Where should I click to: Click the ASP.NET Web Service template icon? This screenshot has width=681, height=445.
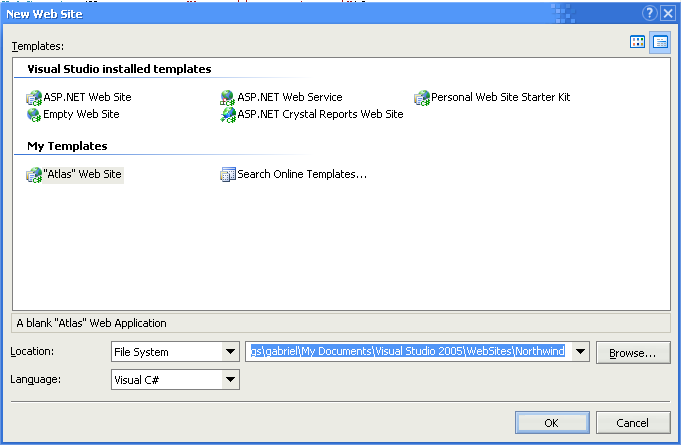pos(228,98)
